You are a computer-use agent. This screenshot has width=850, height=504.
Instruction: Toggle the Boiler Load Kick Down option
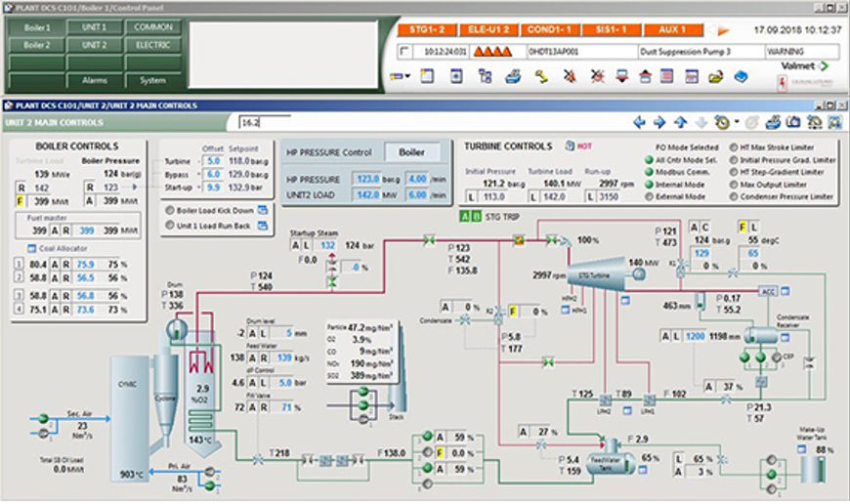[x=170, y=210]
